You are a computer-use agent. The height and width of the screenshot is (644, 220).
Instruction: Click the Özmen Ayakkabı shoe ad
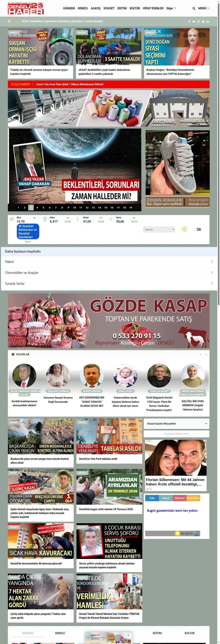tap(177, 169)
